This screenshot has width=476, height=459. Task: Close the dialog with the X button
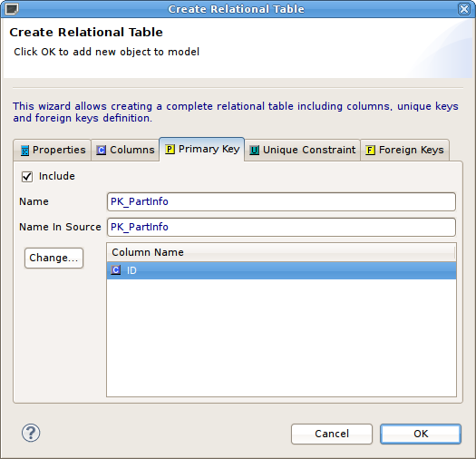click(x=464, y=9)
